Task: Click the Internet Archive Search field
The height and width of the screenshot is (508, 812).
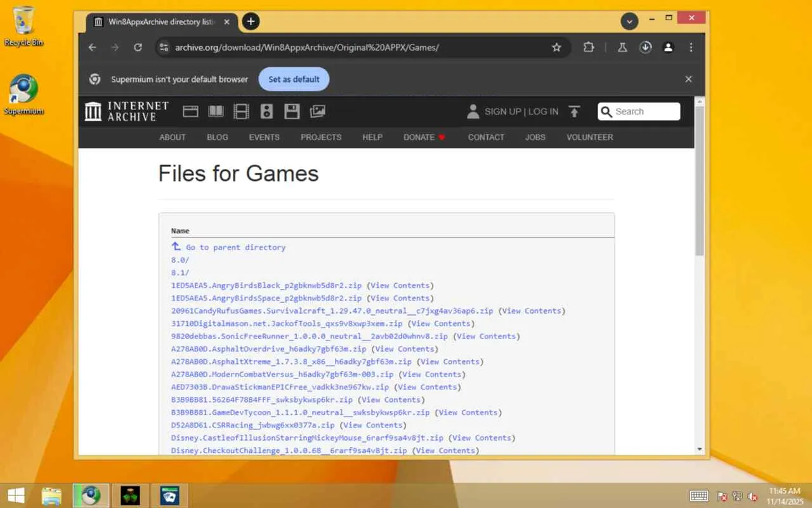Action: point(639,112)
